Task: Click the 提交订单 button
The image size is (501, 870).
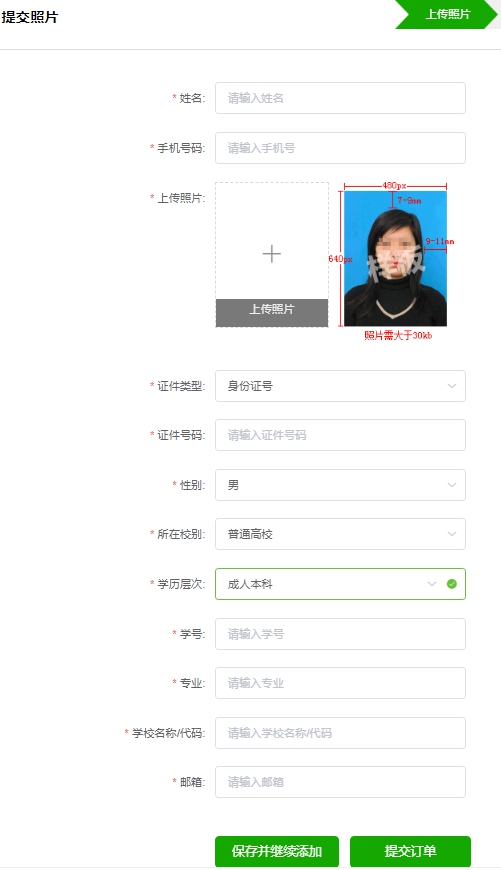Action: click(410, 851)
